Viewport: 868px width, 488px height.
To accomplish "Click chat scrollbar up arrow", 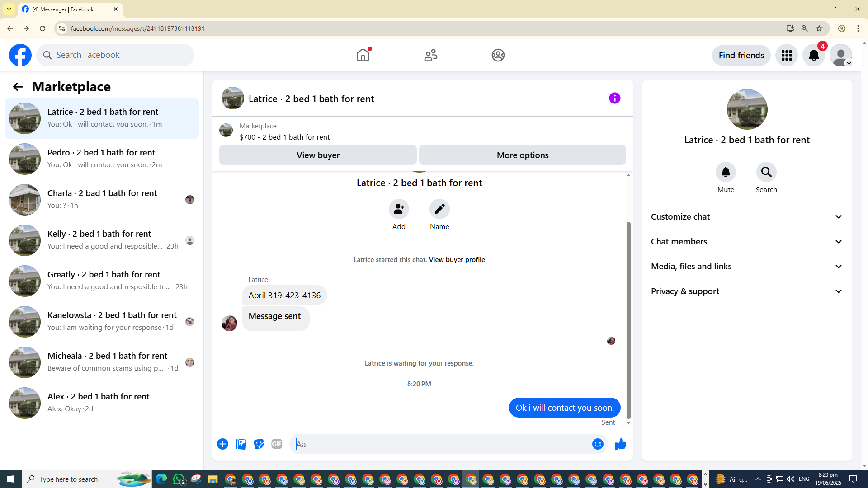I will 628,175.
